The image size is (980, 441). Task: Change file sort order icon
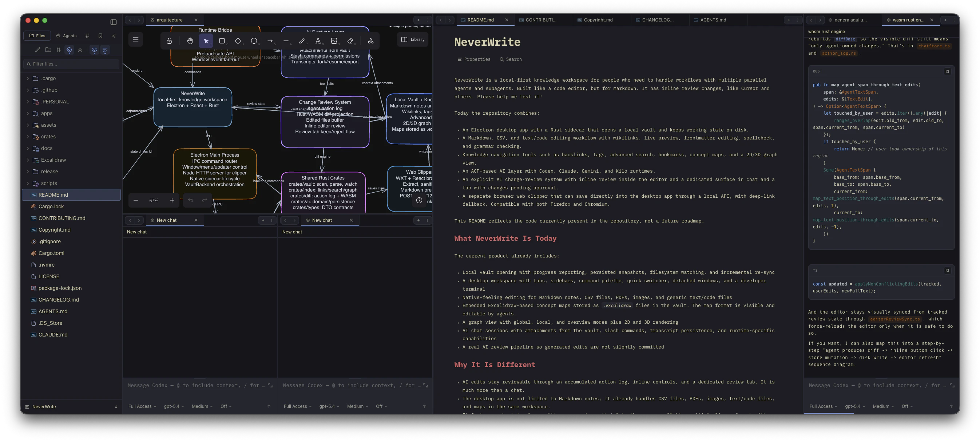(59, 50)
